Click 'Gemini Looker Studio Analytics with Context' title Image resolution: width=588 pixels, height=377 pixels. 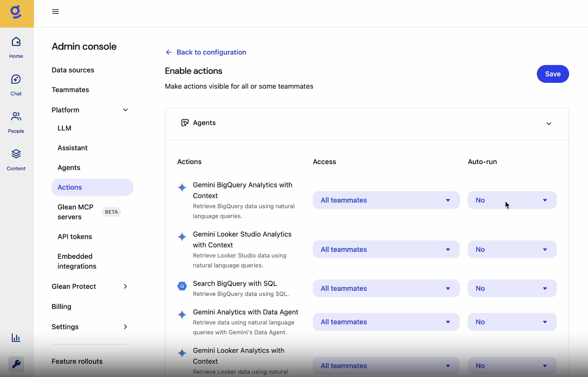pos(242,240)
